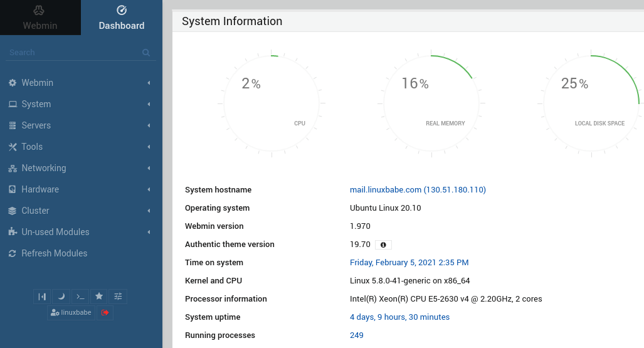Click the search magnifier icon
The height and width of the screenshot is (348, 644).
click(x=146, y=53)
